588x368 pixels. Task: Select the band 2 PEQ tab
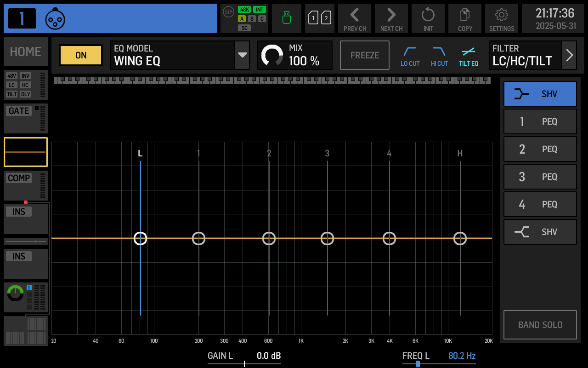(x=540, y=149)
